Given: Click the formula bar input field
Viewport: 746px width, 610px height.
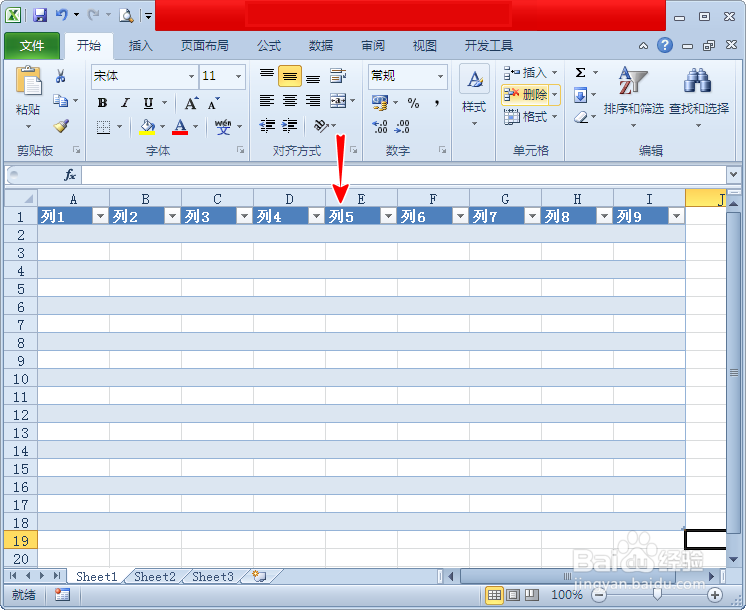Looking at the screenshot, I should point(403,175).
